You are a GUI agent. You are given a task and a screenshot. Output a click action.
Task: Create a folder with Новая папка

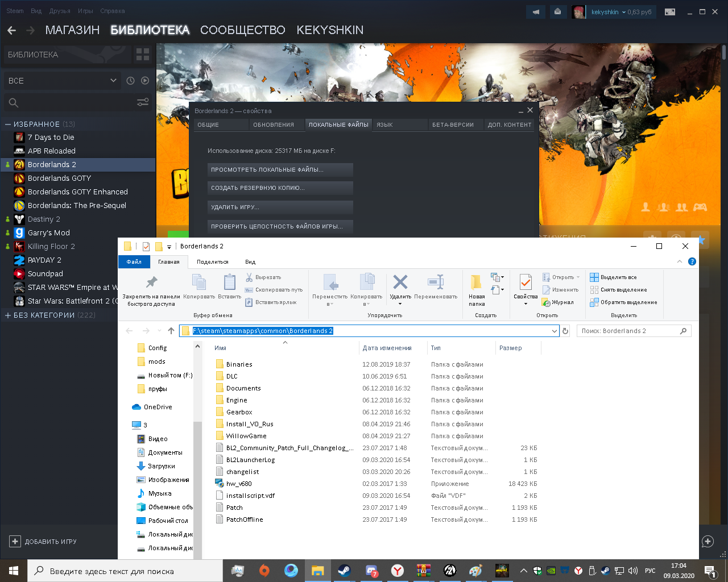pyautogui.click(x=477, y=290)
